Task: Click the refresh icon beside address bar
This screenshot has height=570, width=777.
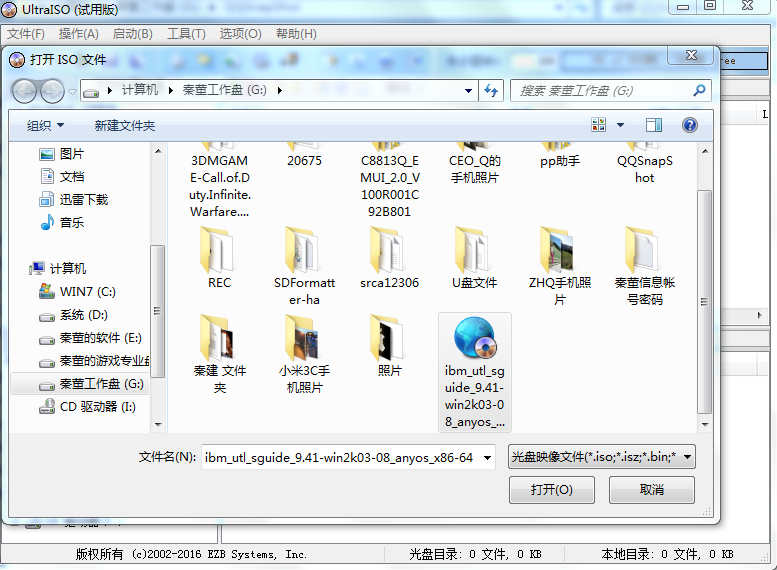Action: click(x=491, y=91)
